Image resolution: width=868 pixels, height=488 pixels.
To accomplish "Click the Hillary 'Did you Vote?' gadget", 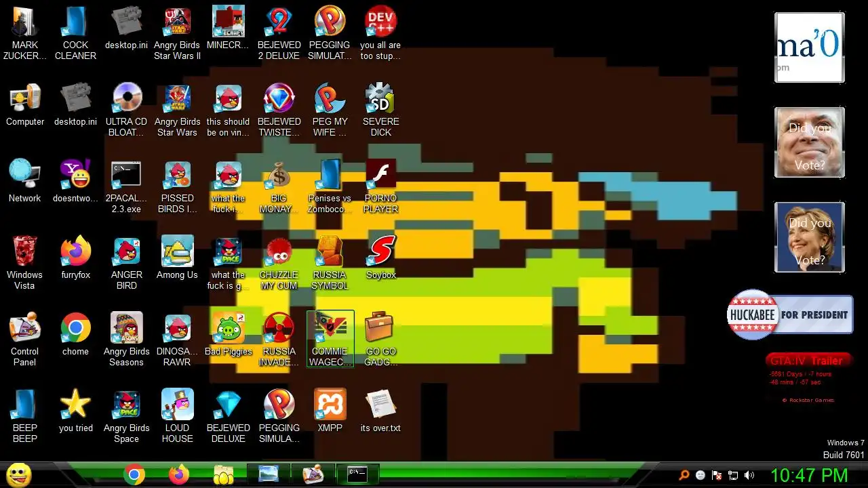I will pyautogui.click(x=810, y=237).
